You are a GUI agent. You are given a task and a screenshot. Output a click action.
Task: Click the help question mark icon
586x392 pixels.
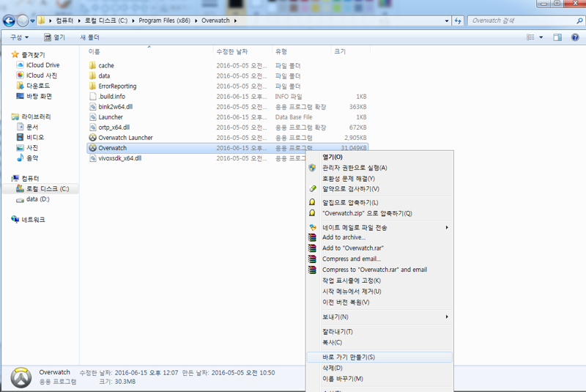pyautogui.click(x=575, y=37)
